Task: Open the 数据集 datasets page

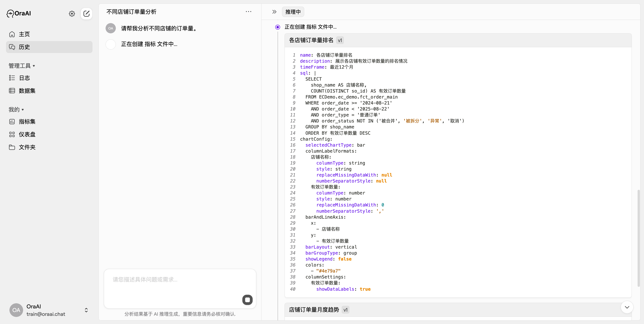Action: [x=27, y=91]
